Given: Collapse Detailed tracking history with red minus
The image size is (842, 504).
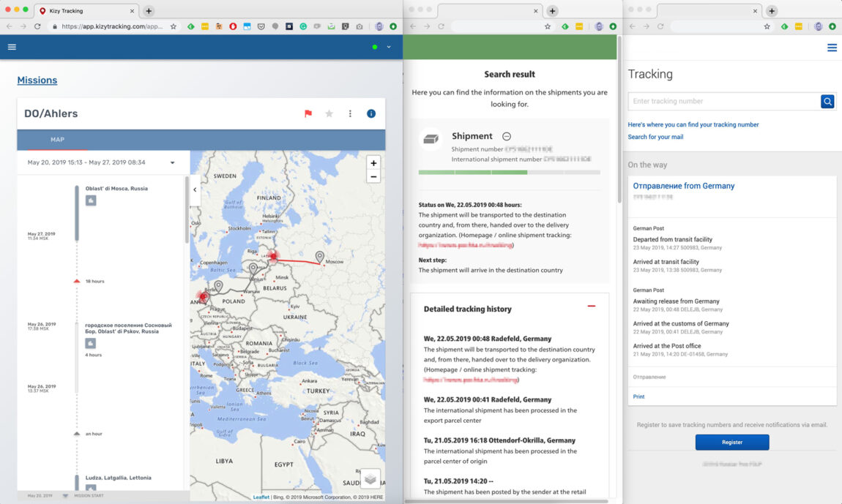Looking at the screenshot, I should 591,306.
